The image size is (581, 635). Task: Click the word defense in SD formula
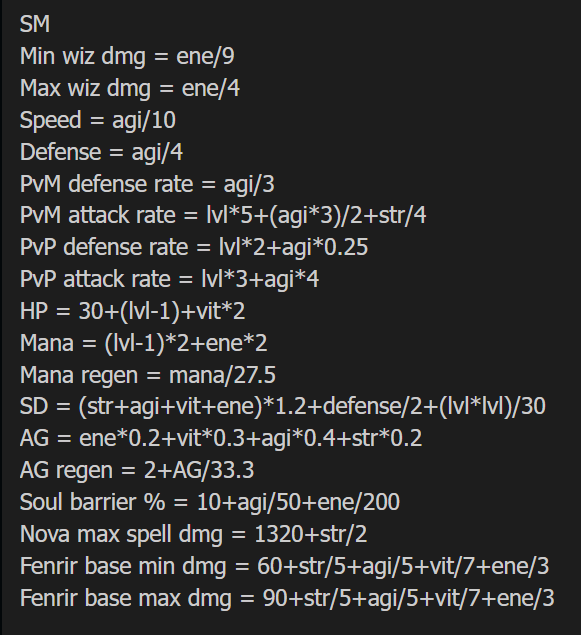tap(362, 406)
